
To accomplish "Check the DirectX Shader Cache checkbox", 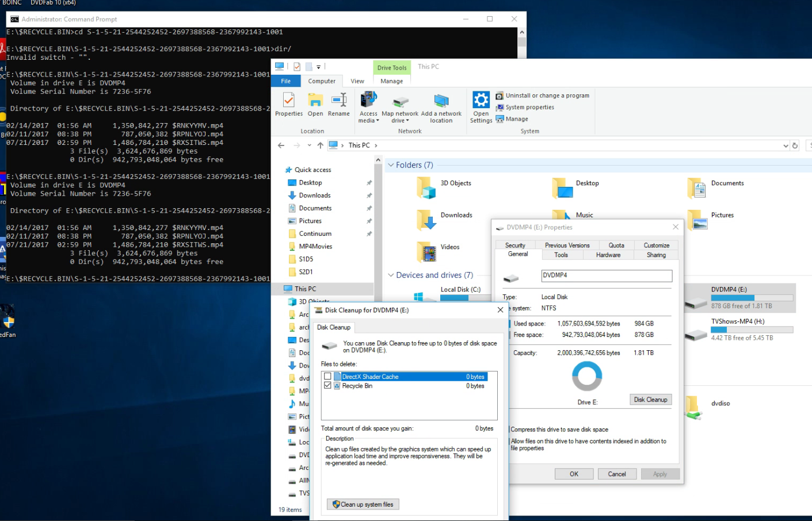I will click(x=327, y=377).
